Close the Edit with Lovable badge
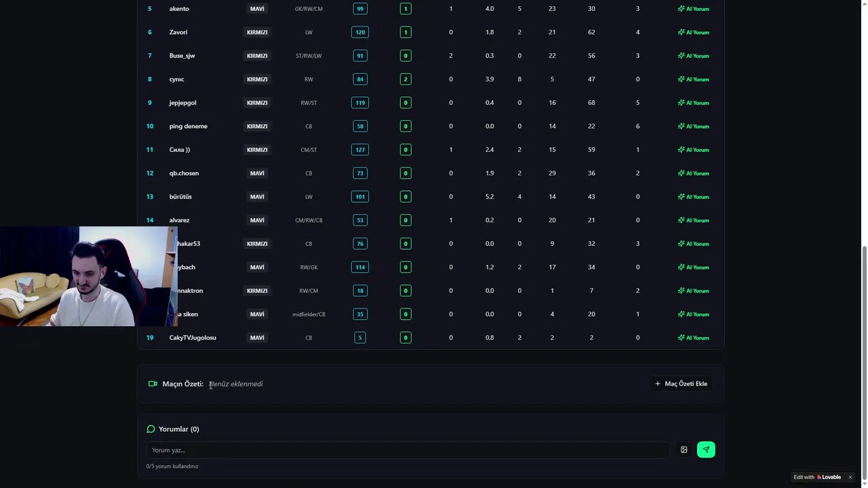868x488 pixels. pyautogui.click(x=850, y=477)
